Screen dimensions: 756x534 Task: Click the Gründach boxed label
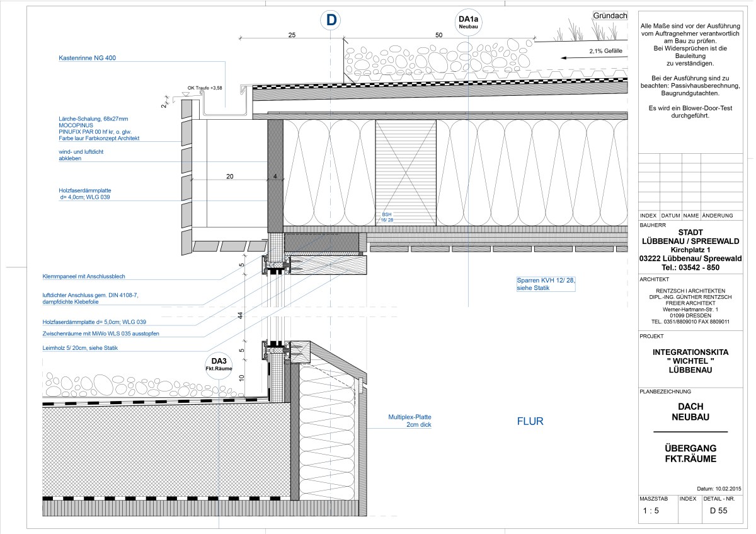coord(610,16)
